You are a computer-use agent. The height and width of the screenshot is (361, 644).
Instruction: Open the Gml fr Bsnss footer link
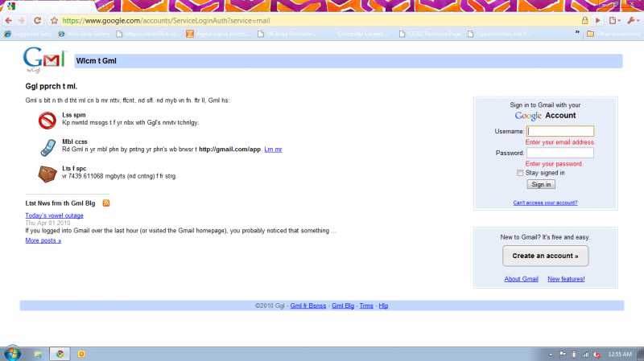coord(308,306)
